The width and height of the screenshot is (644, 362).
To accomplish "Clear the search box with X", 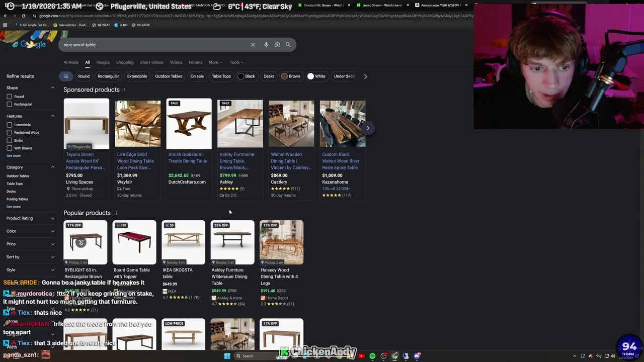I will (253, 45).
